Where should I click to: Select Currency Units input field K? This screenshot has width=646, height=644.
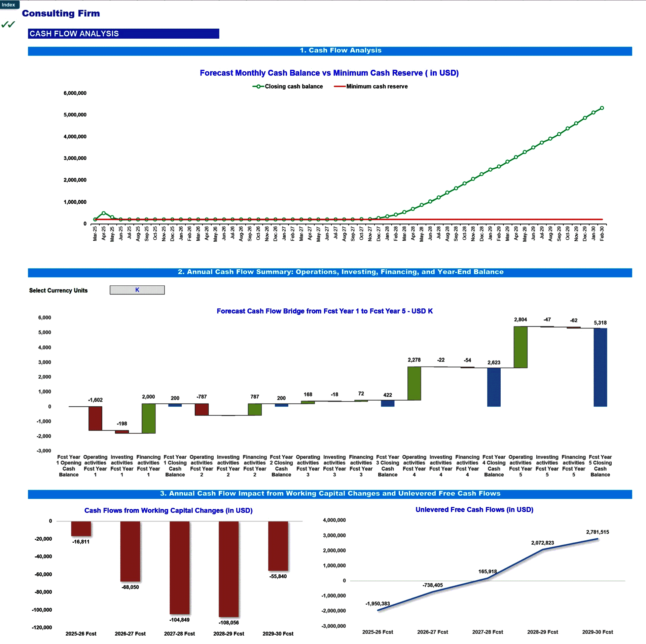144,290
